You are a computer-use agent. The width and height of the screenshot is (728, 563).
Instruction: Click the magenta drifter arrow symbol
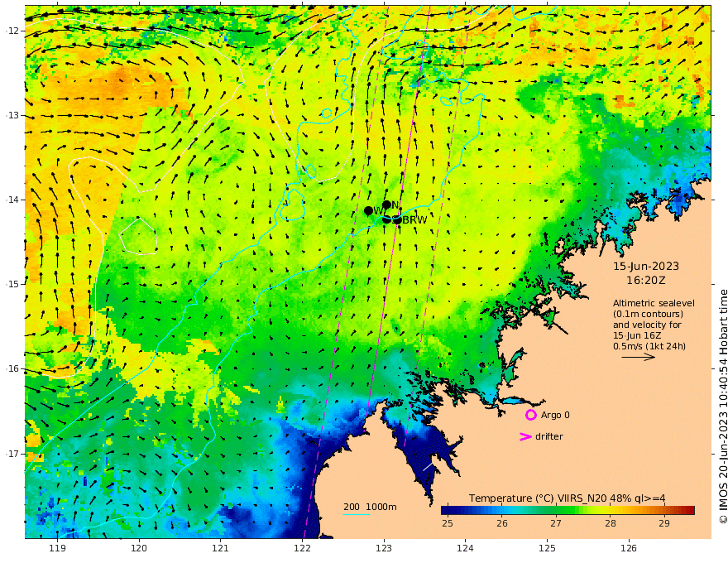point(525,436)
